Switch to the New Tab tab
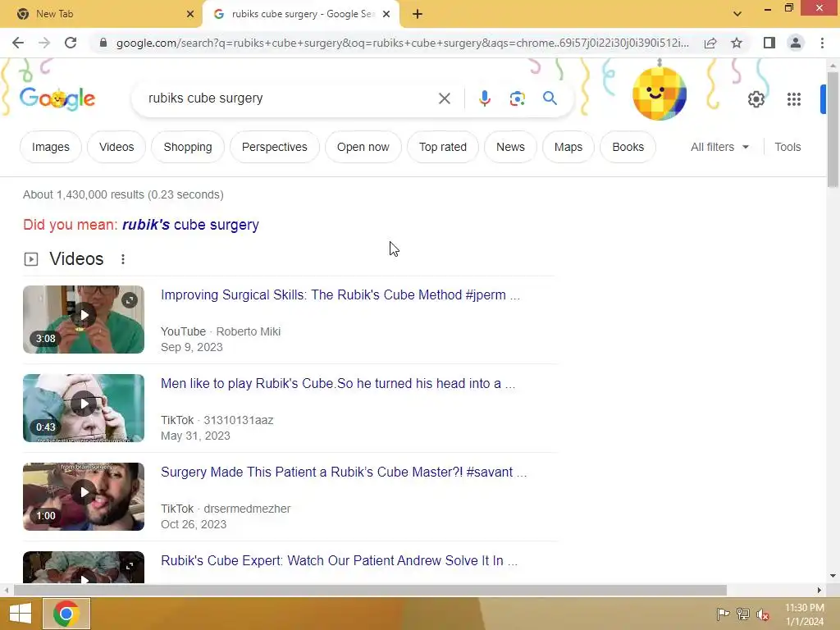The height and width of the screenshot is (630, 840). [x=101, y=14]
